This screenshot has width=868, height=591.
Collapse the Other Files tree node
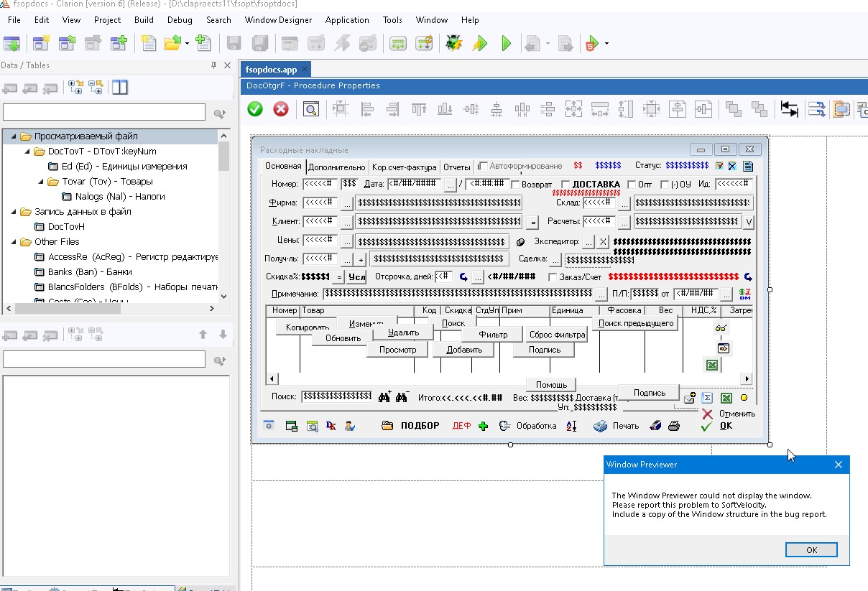pos(14,242)
